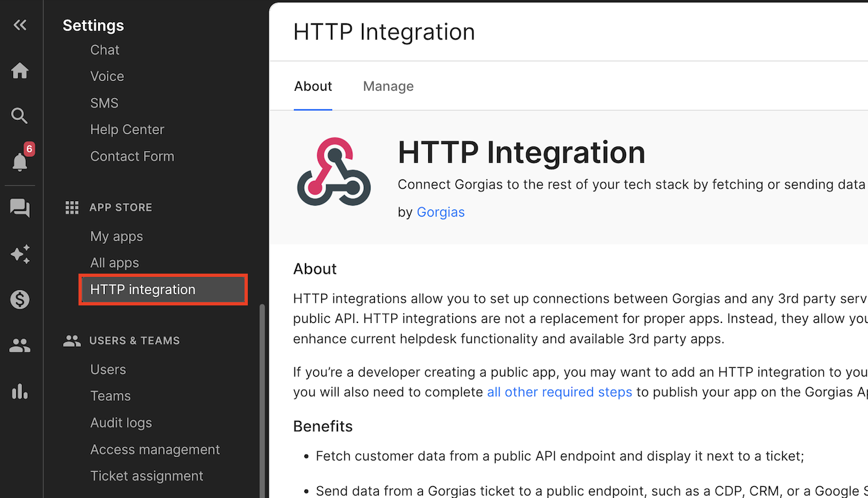This screenshot has height=498, width=868.
Task: Open the dollar sign revenue icon
Action: coord(20,300)
